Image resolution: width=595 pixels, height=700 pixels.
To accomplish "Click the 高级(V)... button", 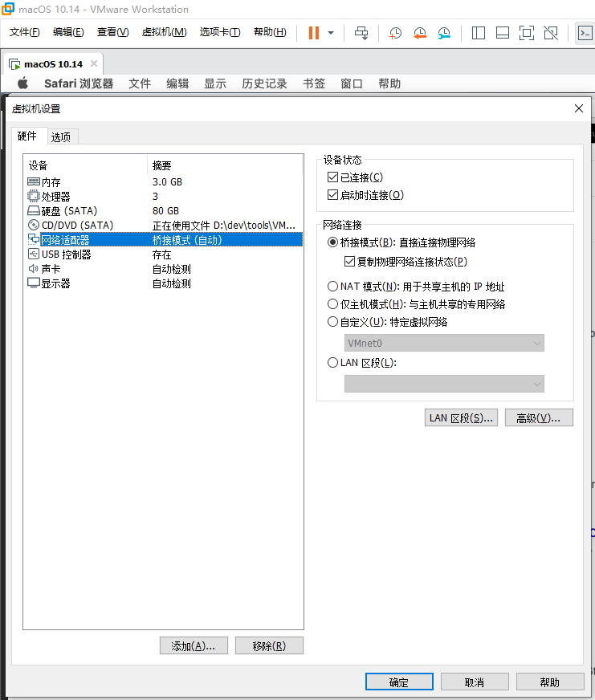I will pyautogui.click(x=539, y=418).
